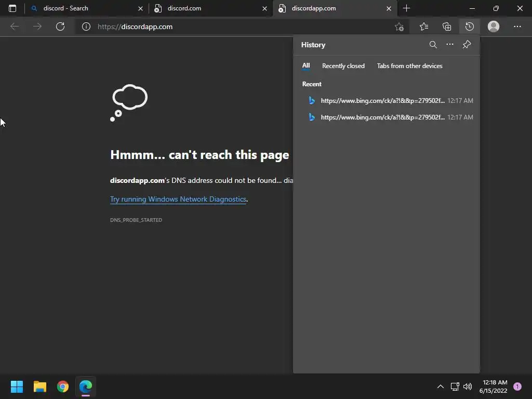Open the Favorites list icon
Screen dimensions: 532x399
pos(424,26)
